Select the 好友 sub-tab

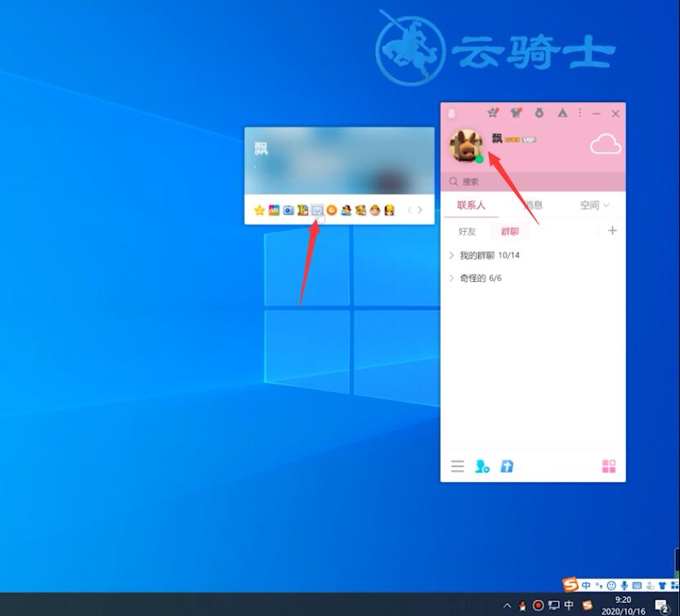tap(467, 231)
